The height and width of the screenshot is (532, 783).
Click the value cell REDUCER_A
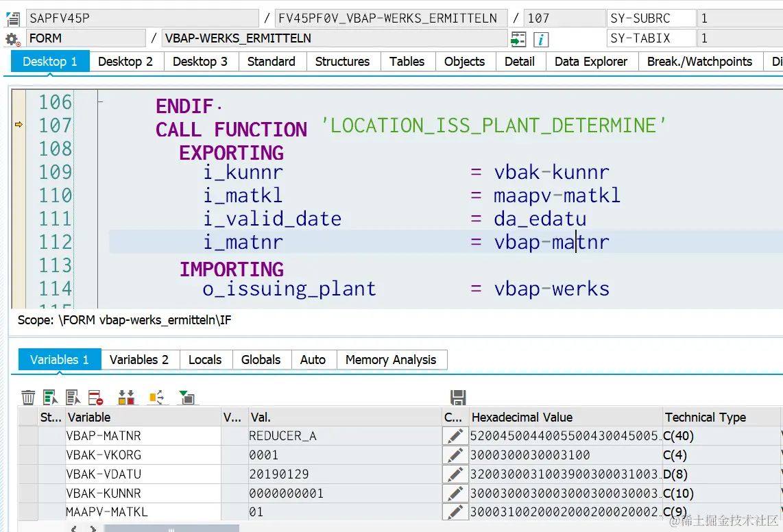[x=345, y=436]
